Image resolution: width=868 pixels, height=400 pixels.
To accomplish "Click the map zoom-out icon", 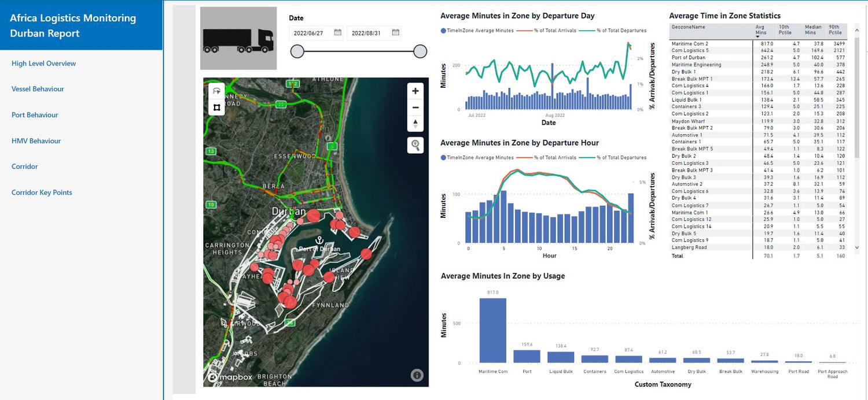I will pyautogui.click(x=415, y=107).
